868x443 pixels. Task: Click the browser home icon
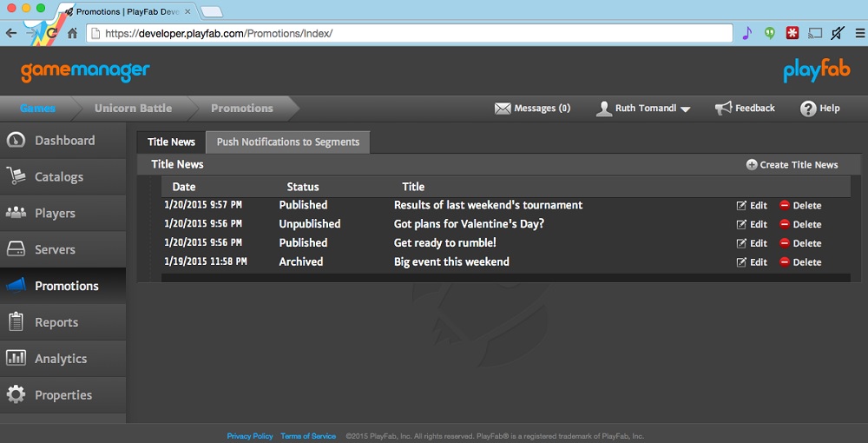(73, 33)
